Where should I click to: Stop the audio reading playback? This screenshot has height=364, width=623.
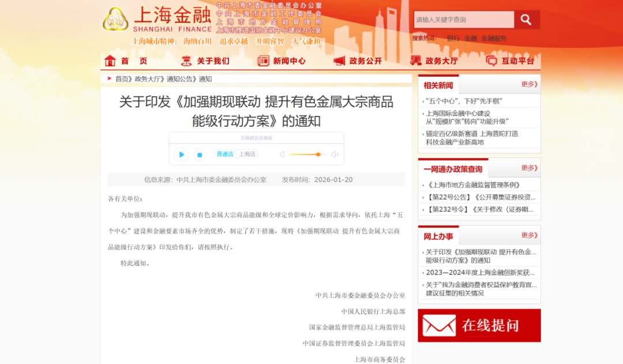[x=200, y=155]
